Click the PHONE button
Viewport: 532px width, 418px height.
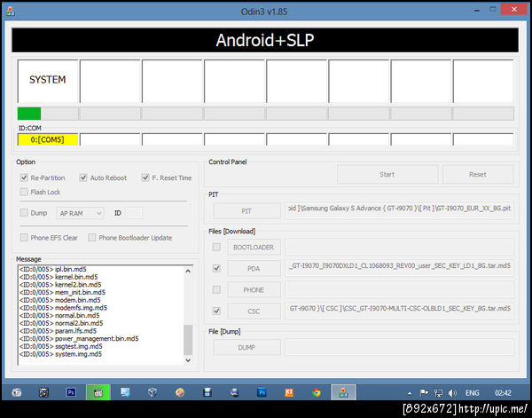pyautogui.click(x=254, y=290)
